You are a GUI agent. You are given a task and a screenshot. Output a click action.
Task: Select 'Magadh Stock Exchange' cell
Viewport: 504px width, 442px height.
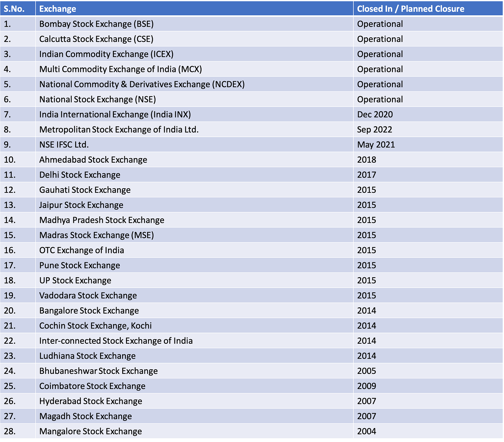(x=194, y=416)
